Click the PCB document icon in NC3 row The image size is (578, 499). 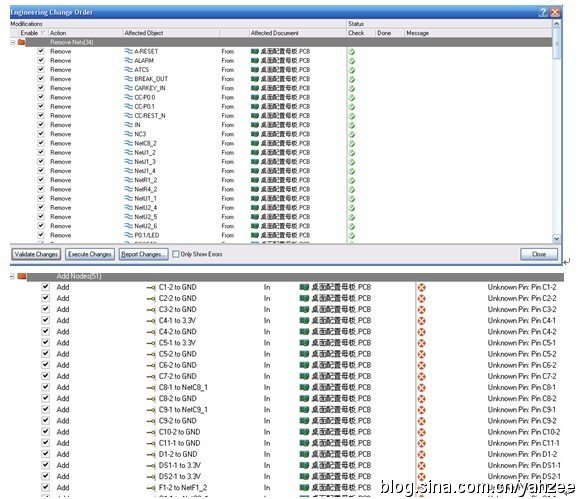(x=255, y=134)
